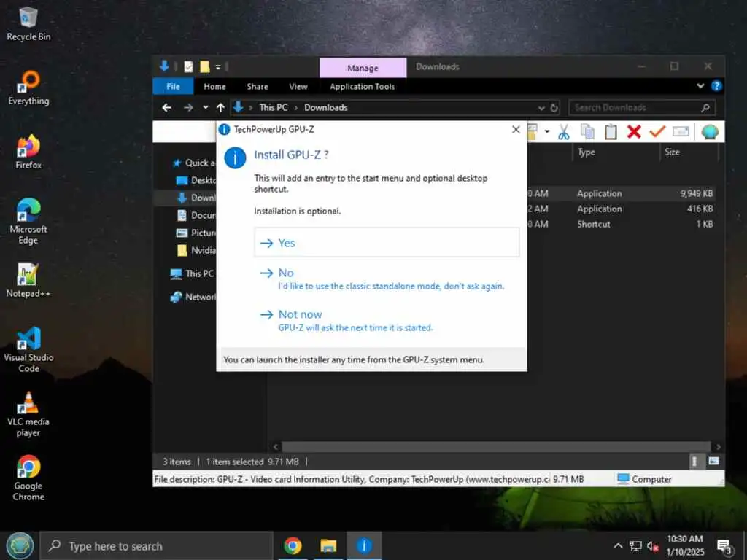
Task: Choose Yes to install GPU-Z
Action: point(387,242)
